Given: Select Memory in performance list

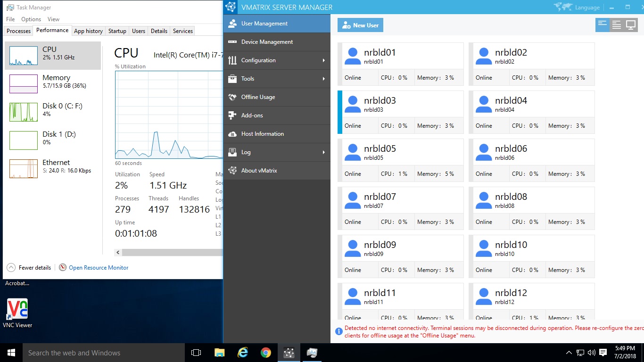Looking at the screenshot, I should 53,84.
